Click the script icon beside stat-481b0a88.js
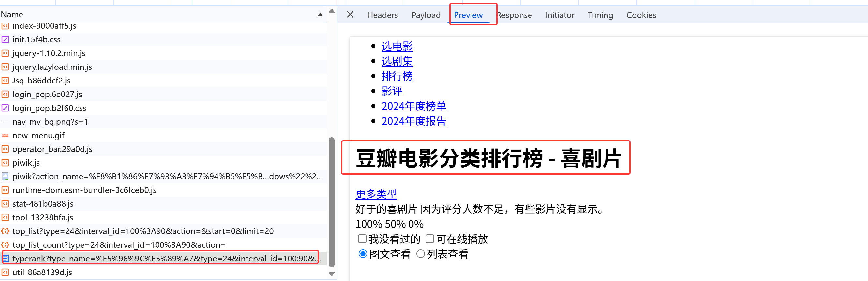Screen dimensions: 868x281 pos(5,204)
